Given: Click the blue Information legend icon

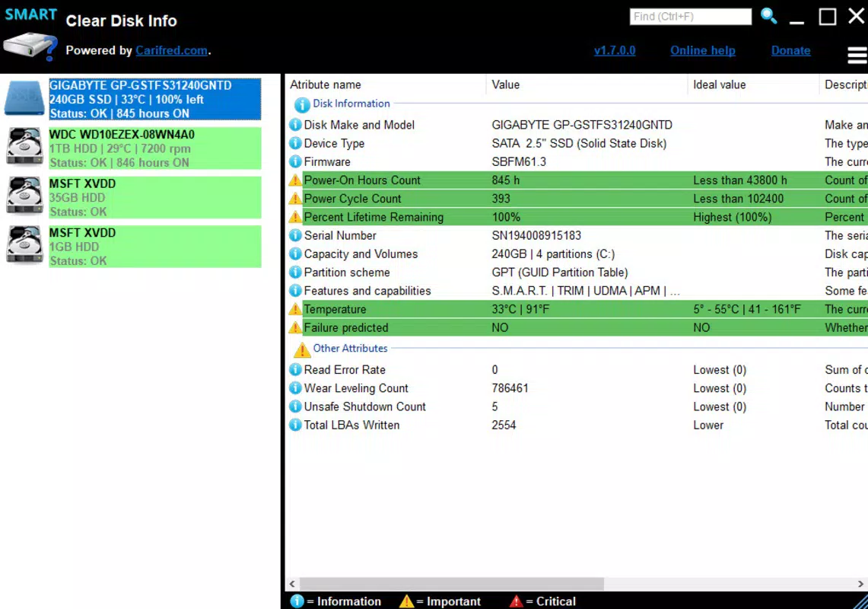Looking at the screenshot, I should pyautogui.click(x=297, y=601).
